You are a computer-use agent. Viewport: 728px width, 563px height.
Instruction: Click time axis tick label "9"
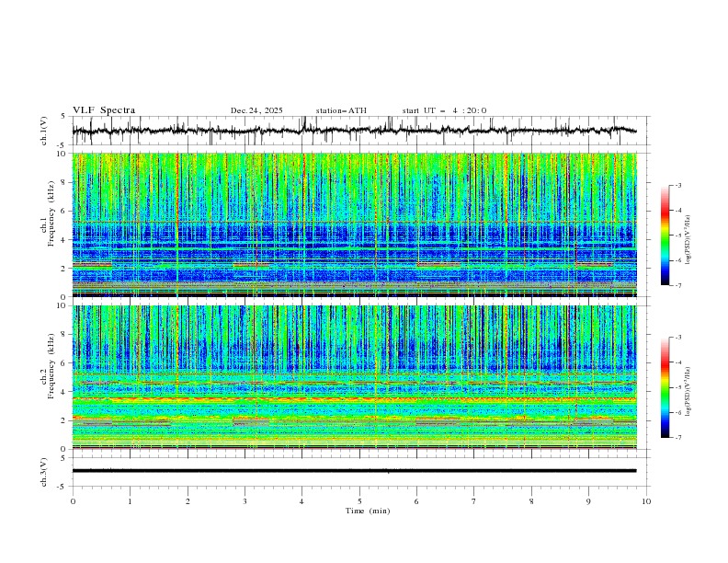tap(588, 501)
